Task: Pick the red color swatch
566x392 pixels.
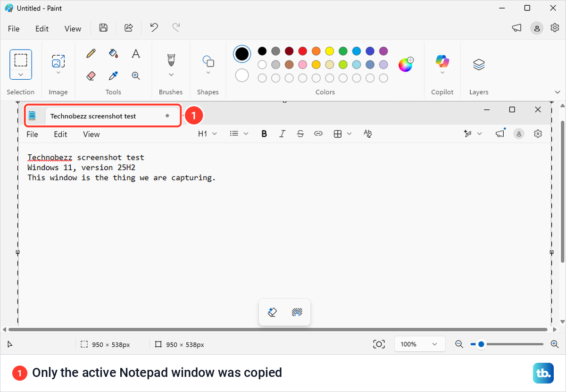Action: click(303, 51)
